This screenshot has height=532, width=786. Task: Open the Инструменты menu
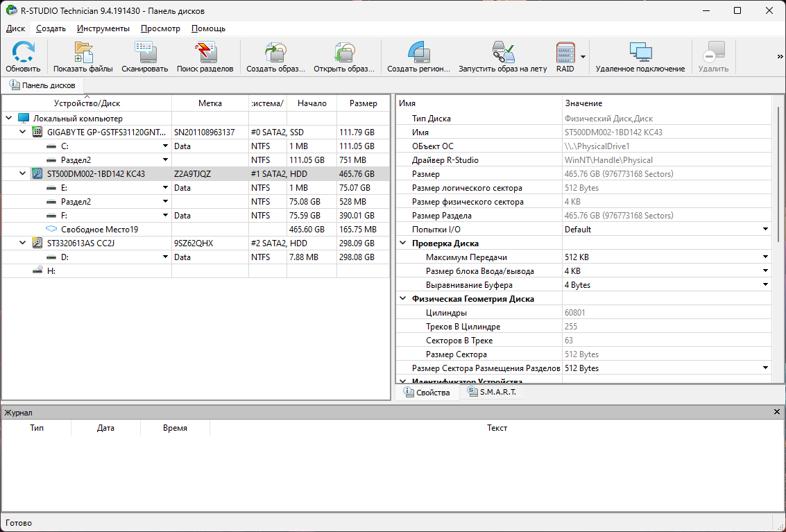pyautogui.click(x=103, y=28)
